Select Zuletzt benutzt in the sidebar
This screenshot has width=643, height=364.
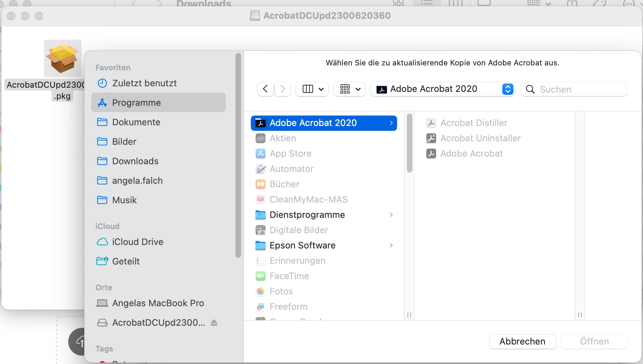coord(158,83)
